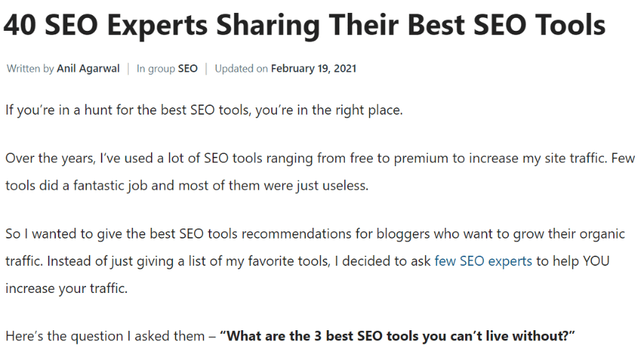Screen dimensions: 644x361
Task: Click the "tools did a fantastic job" line
Action: point(187,186)
